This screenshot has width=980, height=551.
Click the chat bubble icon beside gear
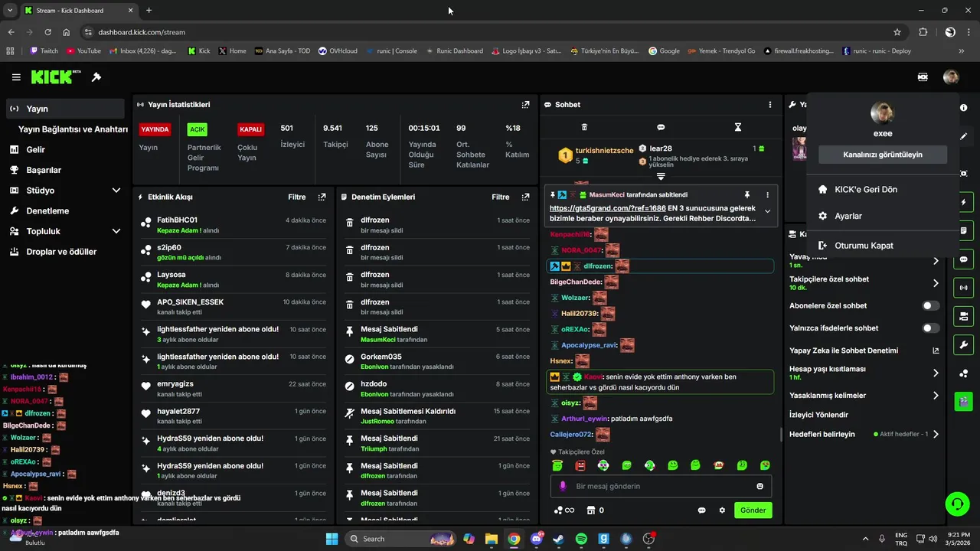click(701, 510)
